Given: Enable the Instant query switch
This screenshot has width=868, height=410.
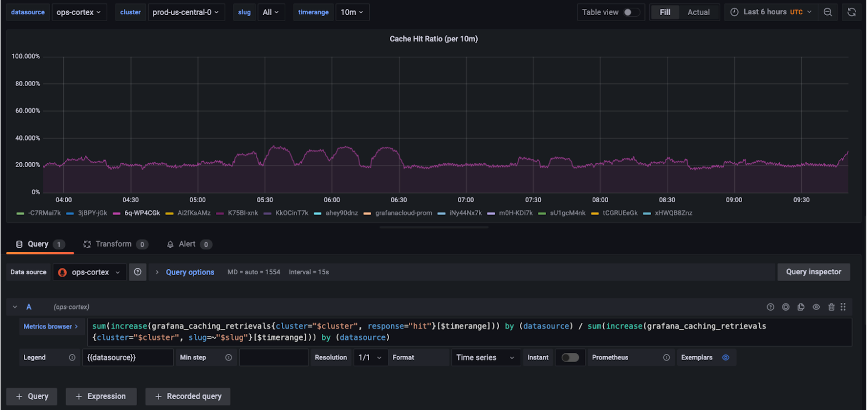Looking at the screenshot, I should click(x=570, y=357).
